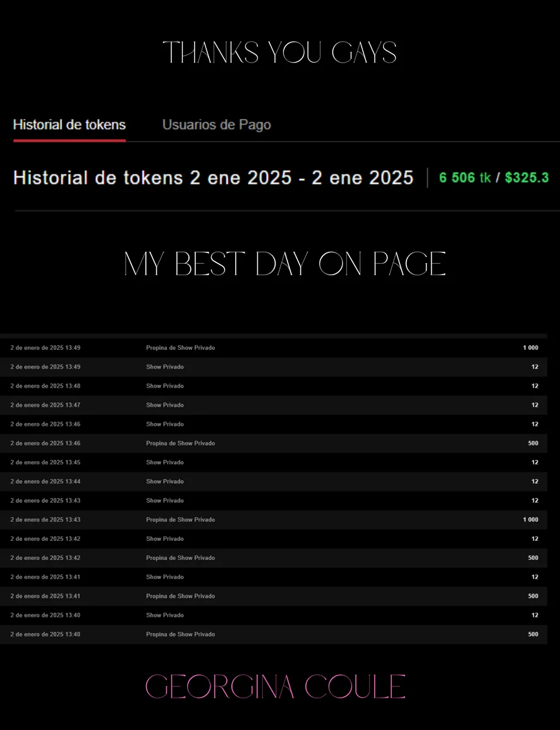Click the THANKS YOU GAYS title text
Image resolution: width=560 pixels, height=730 pixels.
[x=279, y=53]
